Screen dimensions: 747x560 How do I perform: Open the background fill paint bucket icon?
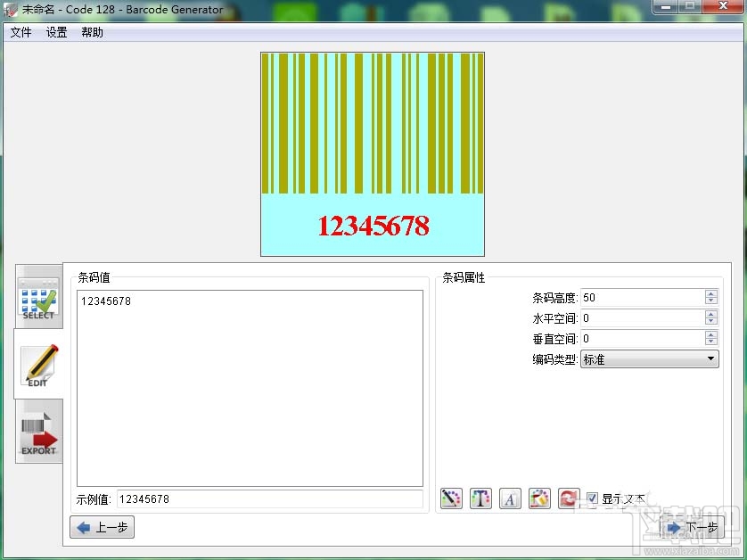pyautogui.click(x=539, y=498)
